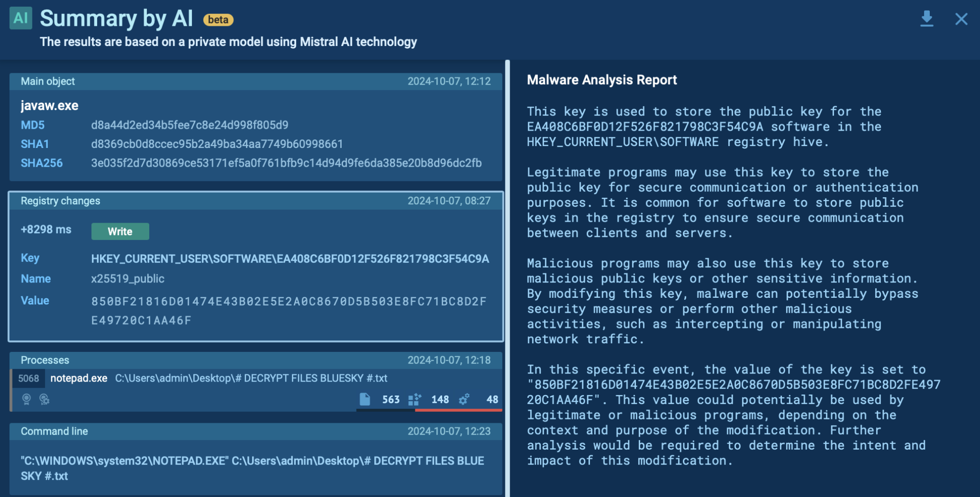980x497 pixels.
Task: Click the Malware Analysis Report heading
Action: coord(602,80)
